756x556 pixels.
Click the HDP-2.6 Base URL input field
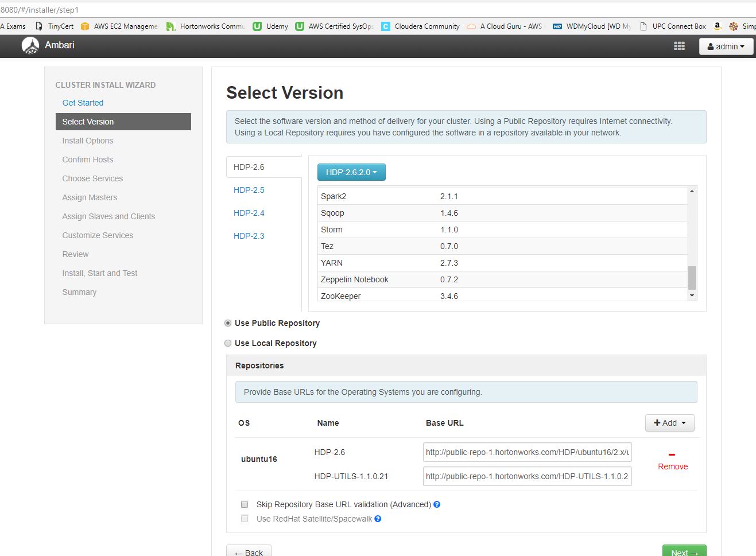pyautogui.click(x=526, y=452)
